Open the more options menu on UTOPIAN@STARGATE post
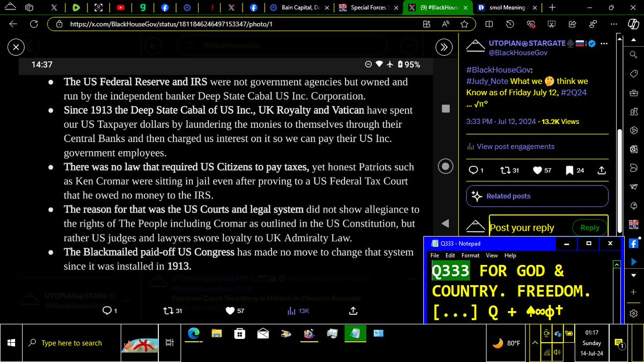This screenshot has height=362, width=644. [x=604, y=43]
